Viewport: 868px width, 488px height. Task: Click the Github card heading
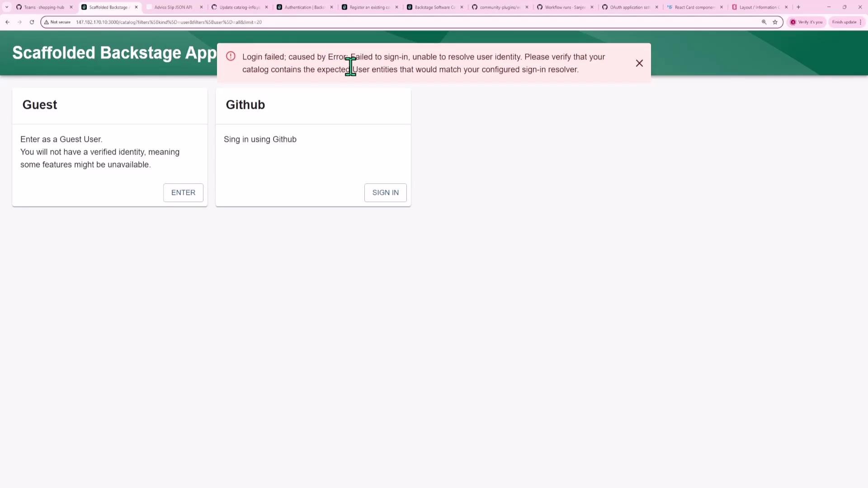[245, 105]
